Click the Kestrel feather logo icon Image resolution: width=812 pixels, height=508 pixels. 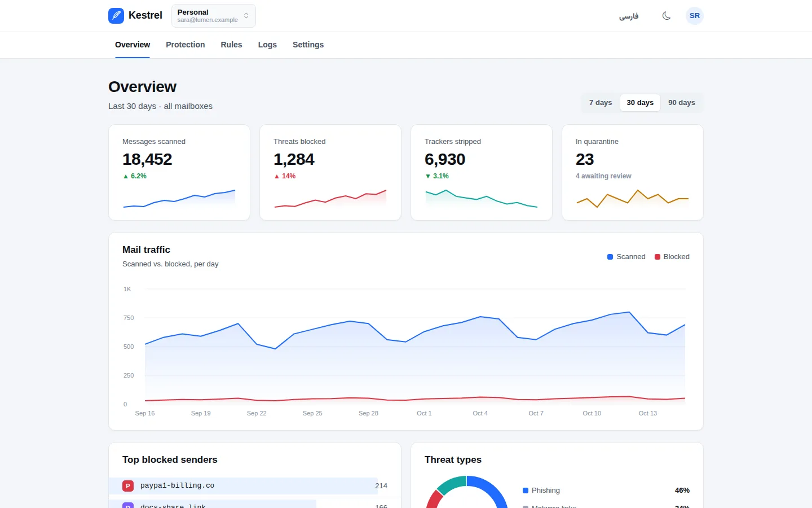click(x=116, y=16)
